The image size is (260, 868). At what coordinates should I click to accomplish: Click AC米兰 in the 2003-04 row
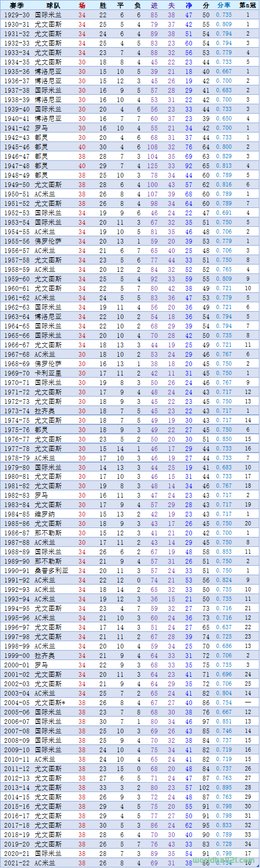45,693
